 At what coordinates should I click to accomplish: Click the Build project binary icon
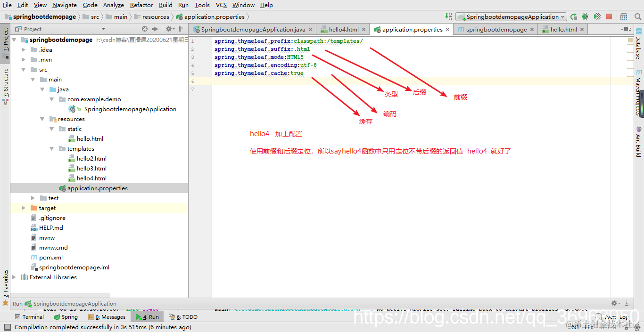point(448,16)
